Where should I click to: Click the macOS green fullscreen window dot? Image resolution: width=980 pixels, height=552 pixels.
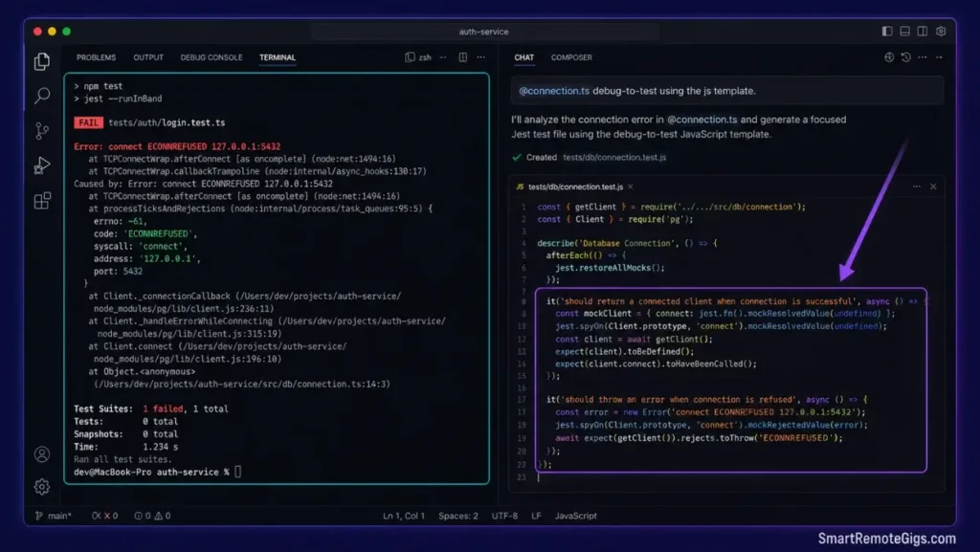(66, 32)
